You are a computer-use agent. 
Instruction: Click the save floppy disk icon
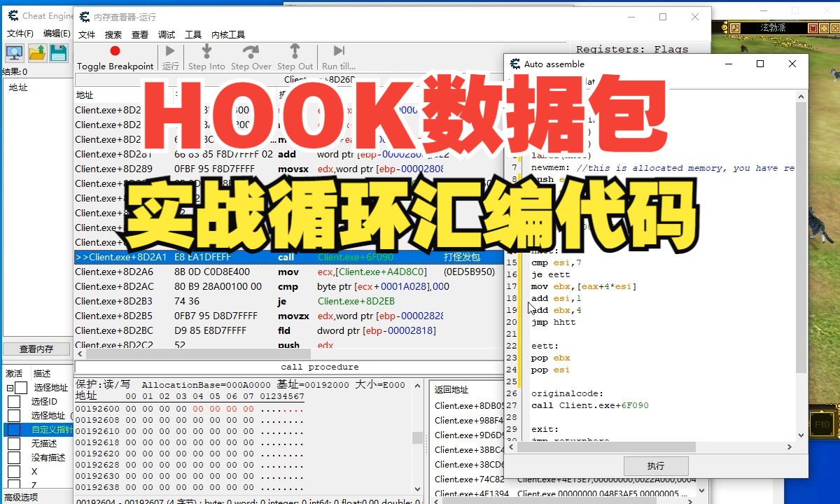click(x=59, y=52)
